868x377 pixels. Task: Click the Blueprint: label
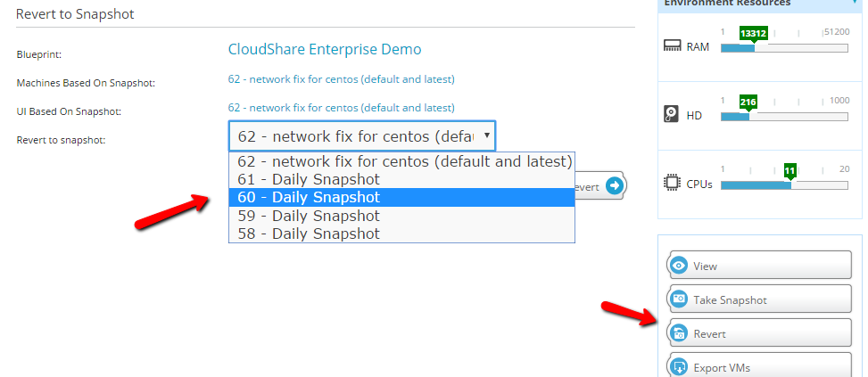tap(38, 54)
